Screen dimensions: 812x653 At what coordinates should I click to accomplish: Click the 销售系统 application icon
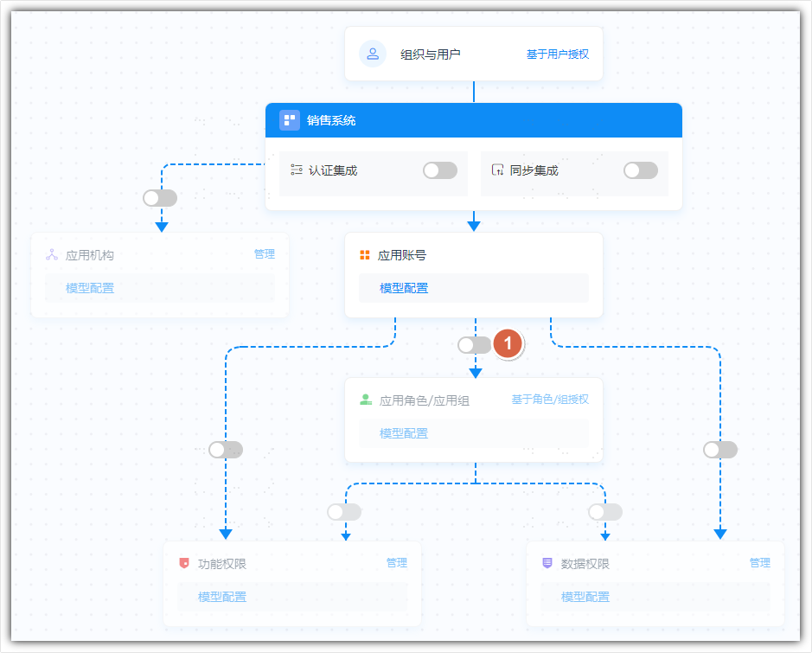click(x=290, y=120)
